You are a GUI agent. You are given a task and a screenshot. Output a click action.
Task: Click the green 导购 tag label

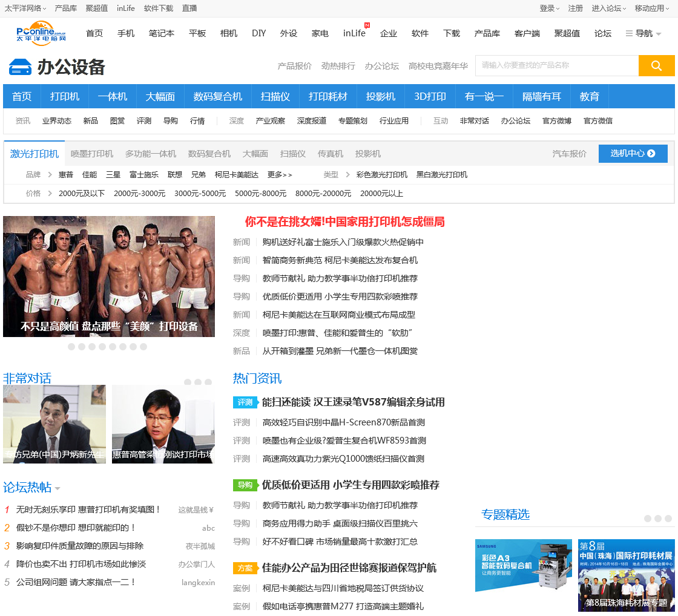click(x=245, y=485)
